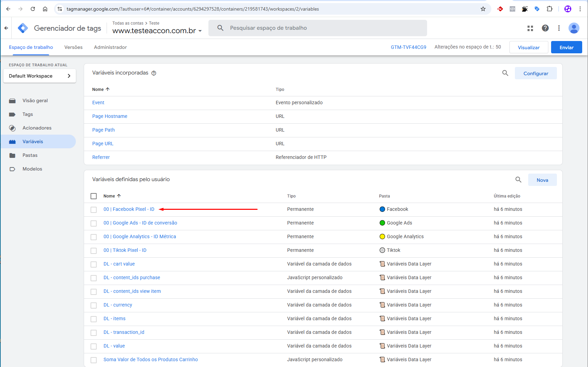Click the Tags label icon in sidebar
Image resolution: width=588 pixels, height=367 pixels.
[x=12, y=114]
